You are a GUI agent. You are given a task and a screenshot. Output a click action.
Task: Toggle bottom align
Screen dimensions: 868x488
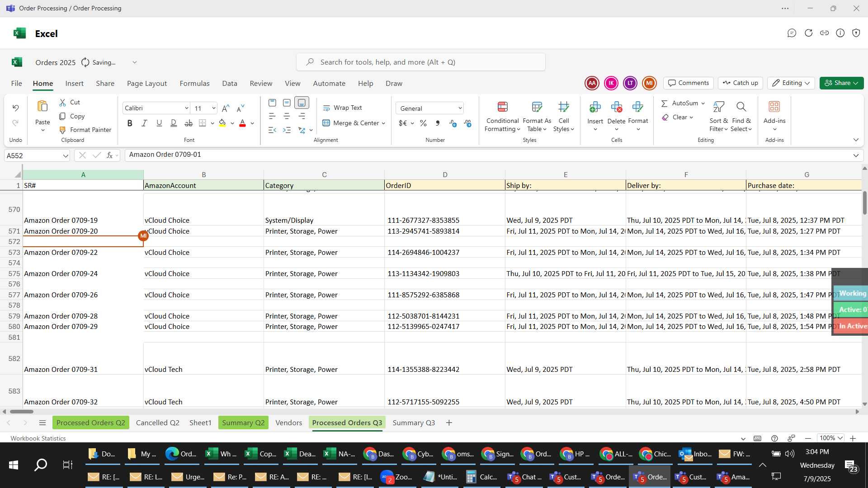pyautogui.click(x=302, y=103)
